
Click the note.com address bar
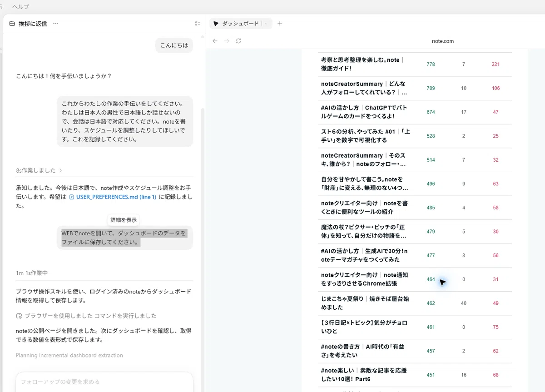(x=442, y=41)
